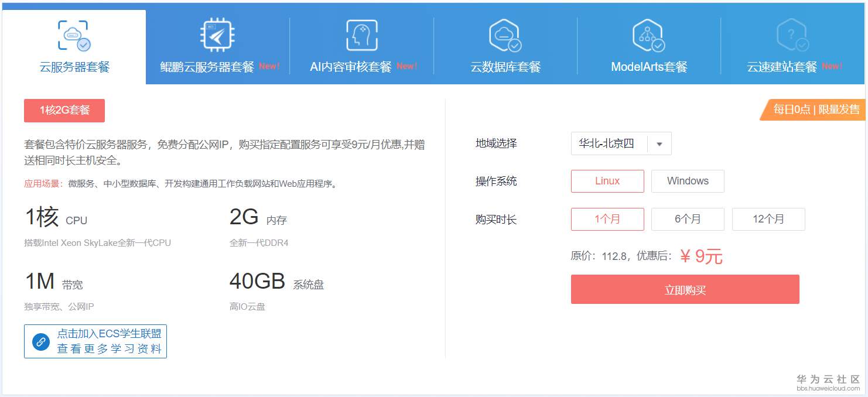Click the 全新一代DDR4 text
Viewport: 868px width, 397px height.
pos(259,243)
